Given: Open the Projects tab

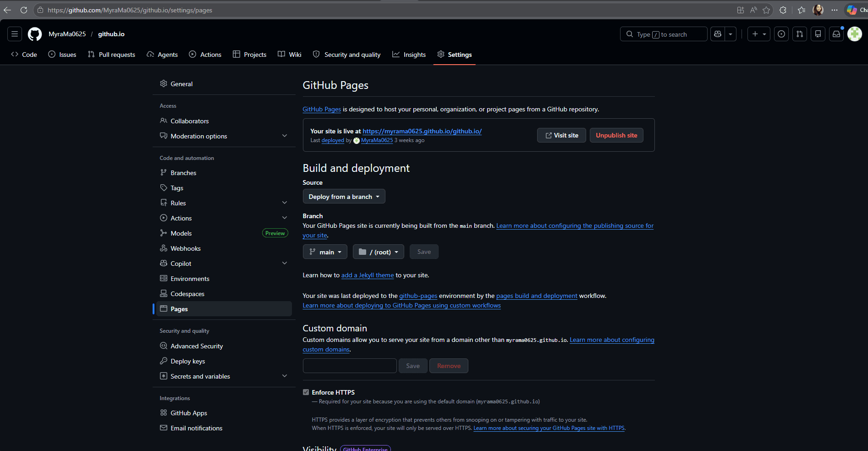Looking at the screenshot, I should point(250,55).
